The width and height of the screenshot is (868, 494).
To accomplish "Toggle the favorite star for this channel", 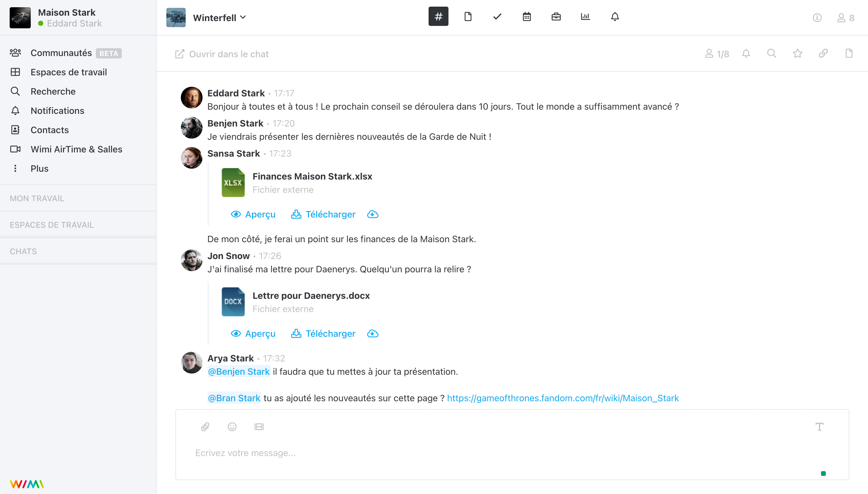I will click(797, 53).
